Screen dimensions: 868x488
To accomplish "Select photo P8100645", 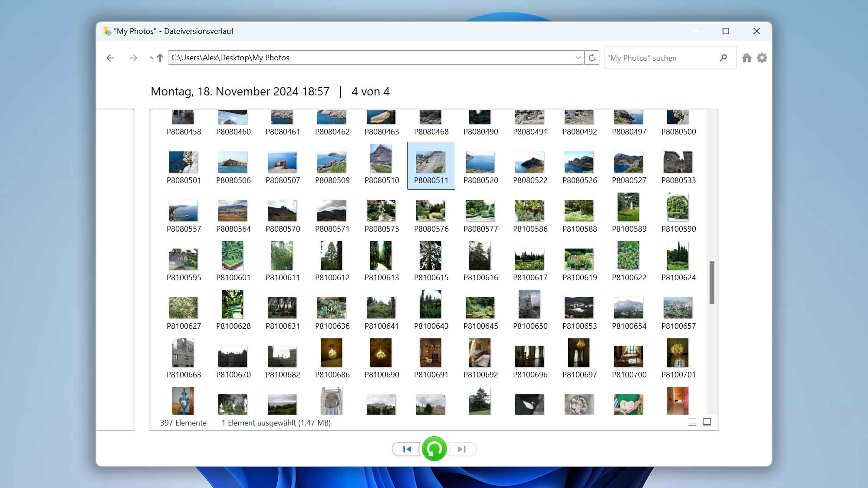I will click(481, 311).
